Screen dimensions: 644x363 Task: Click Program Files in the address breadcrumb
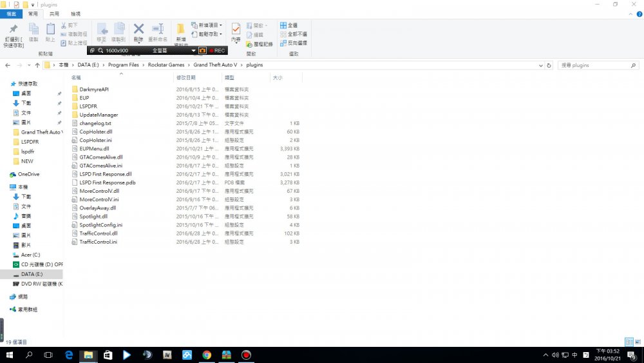123,65
